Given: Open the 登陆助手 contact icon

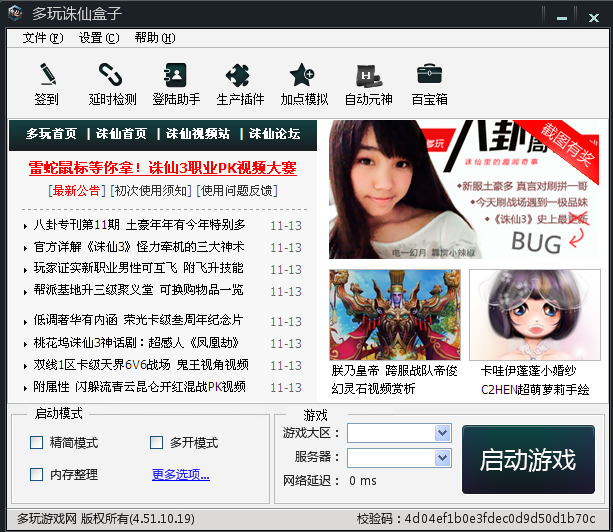Looking at the screenshot, I should pyautogui.click(x=175, y=75).
